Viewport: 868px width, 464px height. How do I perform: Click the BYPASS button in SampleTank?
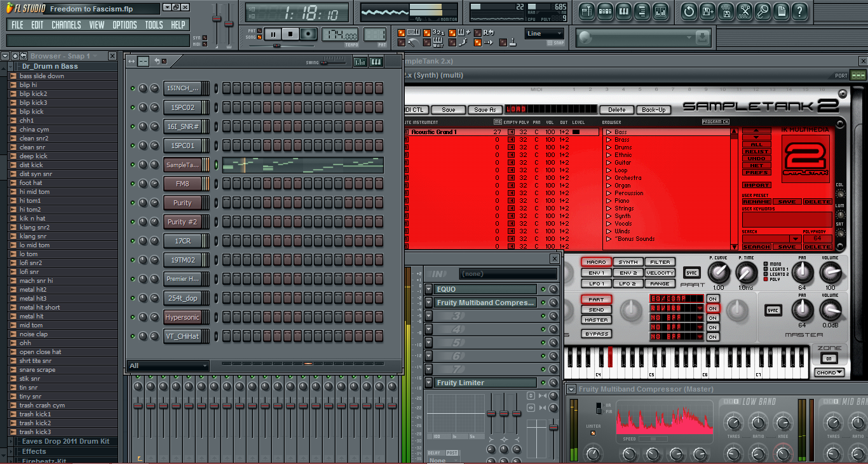click(x=597, y=334)
